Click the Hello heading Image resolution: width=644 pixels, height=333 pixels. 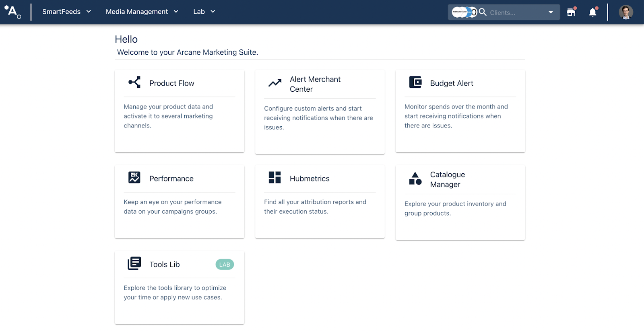[126, 39]
